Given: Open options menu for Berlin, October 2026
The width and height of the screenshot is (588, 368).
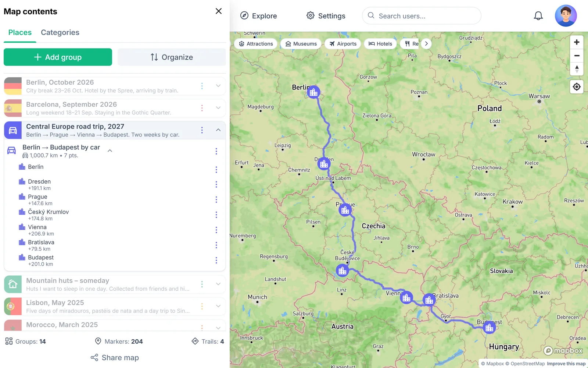Looking at the screenshot, I should pos(202,86).
